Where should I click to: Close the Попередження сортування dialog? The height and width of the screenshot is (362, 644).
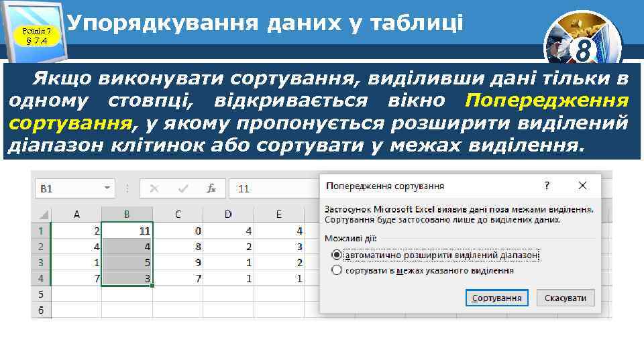[x=582, y=186]
